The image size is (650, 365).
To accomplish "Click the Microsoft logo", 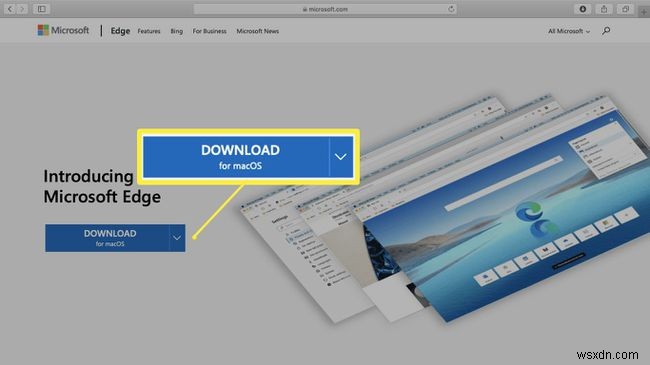I will click(x=63, y=30).
